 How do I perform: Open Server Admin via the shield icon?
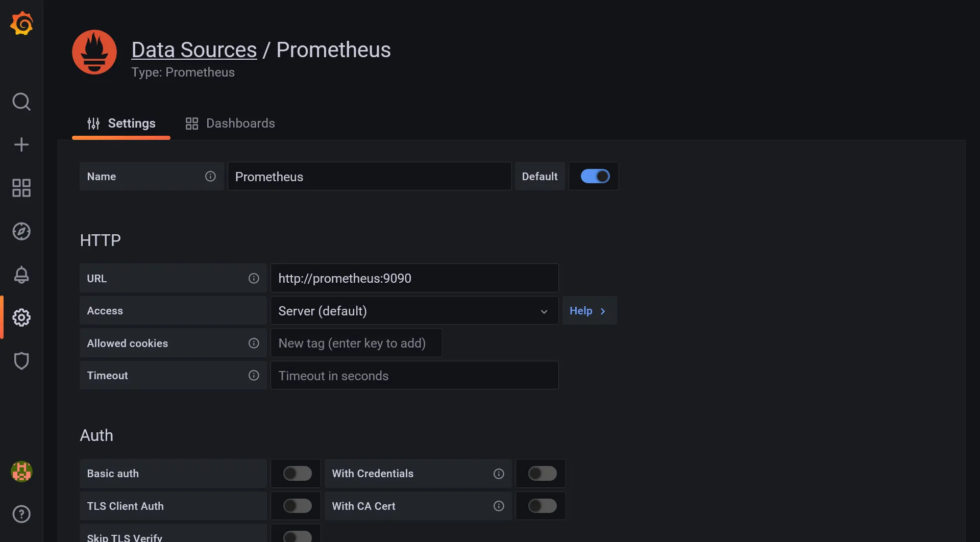[x=21, y=361]
